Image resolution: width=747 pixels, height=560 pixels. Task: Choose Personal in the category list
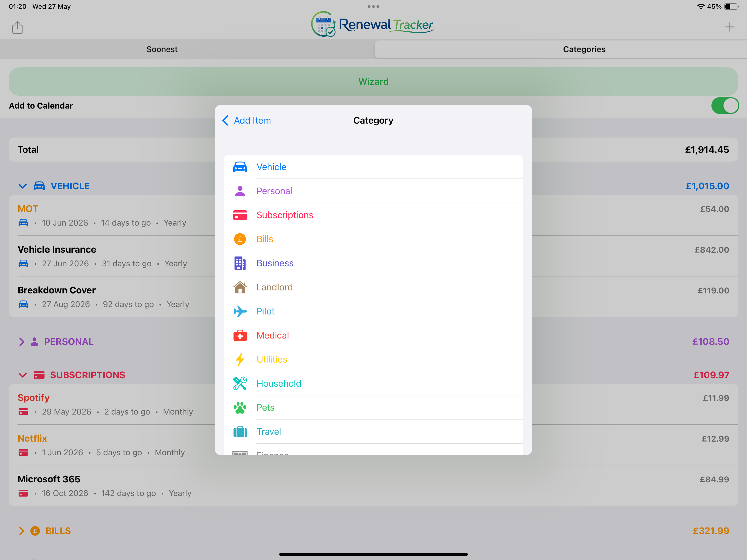pos(373,191)
